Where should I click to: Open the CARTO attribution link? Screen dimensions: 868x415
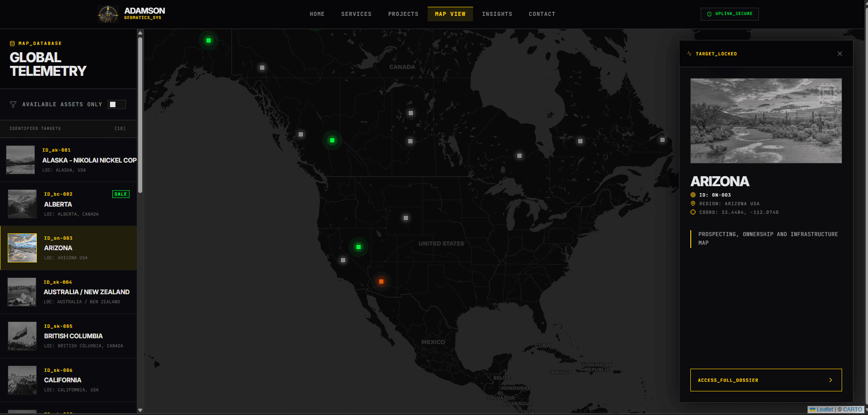coord(853,409)
